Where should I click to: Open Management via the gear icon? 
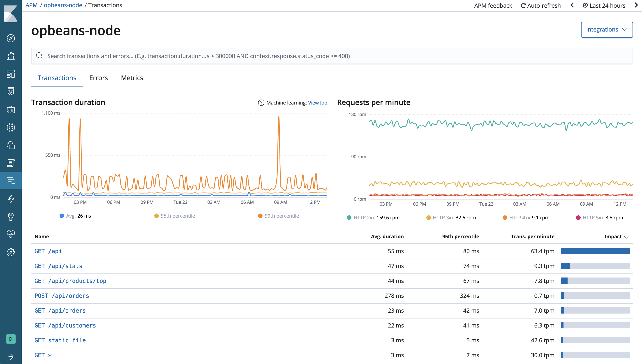(x=11, y=252)
